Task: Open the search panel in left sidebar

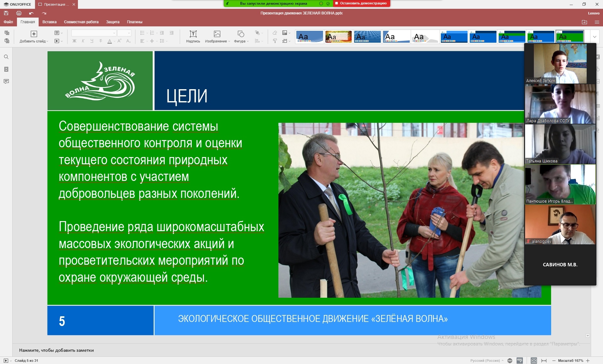Action: [x=6, y=57]
